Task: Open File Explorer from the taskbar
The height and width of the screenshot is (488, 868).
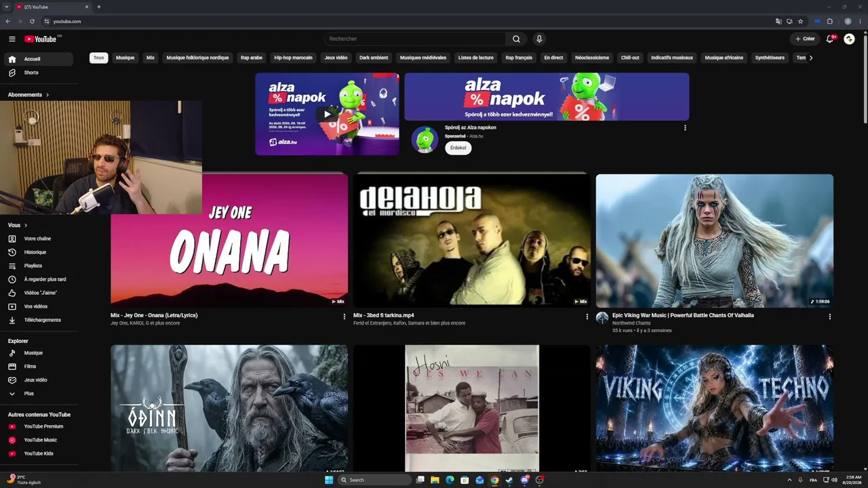Action: (x=435, y=480)
